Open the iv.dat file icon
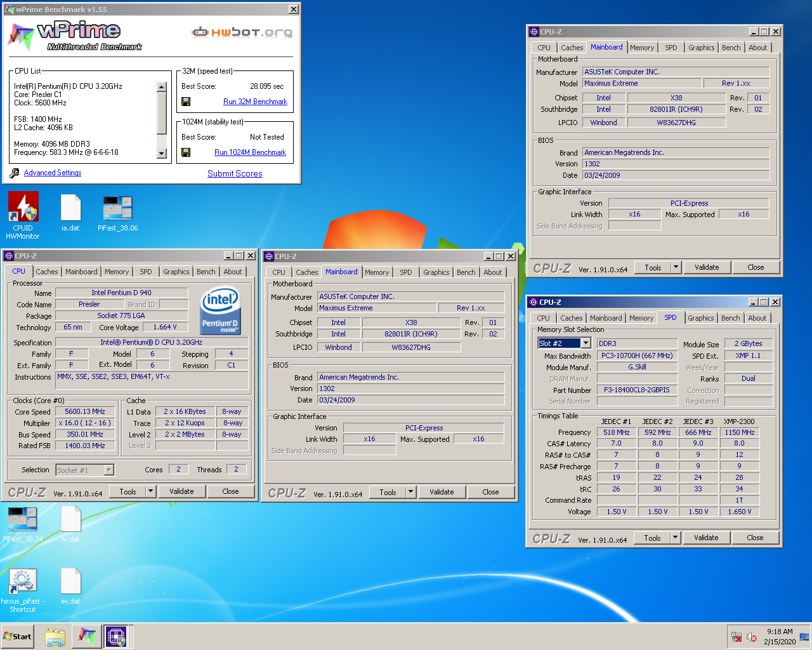Image resolution: width=812 pixels, height=650 pixels. tap(70, 519)
